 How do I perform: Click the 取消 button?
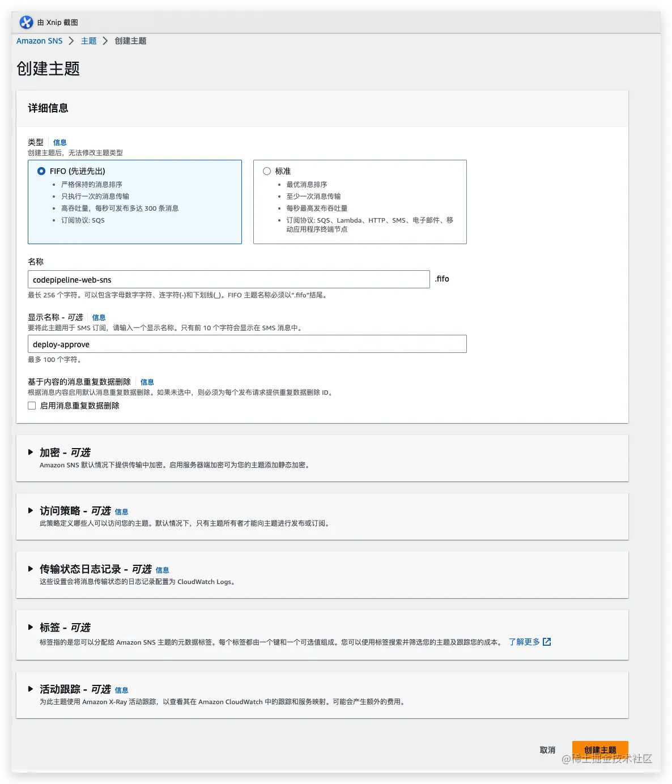click(547, 750)
